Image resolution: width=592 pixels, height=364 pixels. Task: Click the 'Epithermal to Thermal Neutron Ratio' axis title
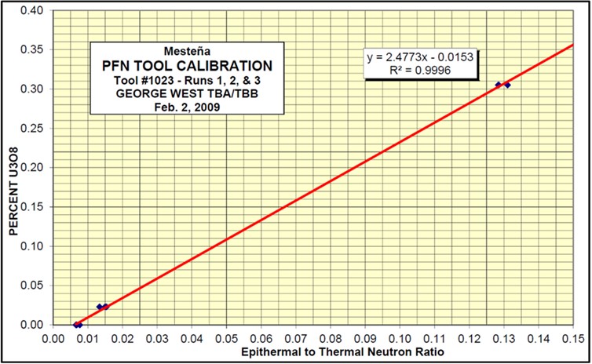tap(343, 352)
